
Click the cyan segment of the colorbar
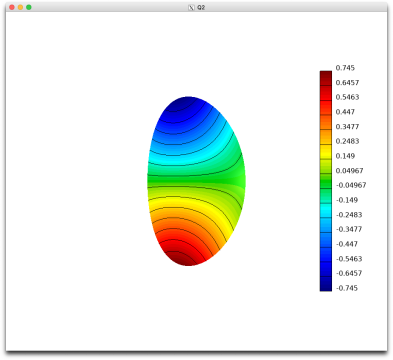[326, 210]
